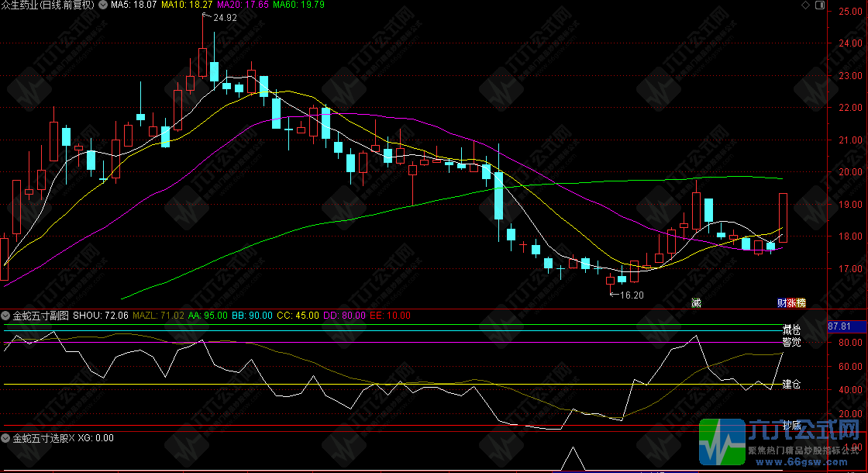This screenshot has height=473, width=868.
Task: Click the 20.00 price axis label
Action: (850, 172)
